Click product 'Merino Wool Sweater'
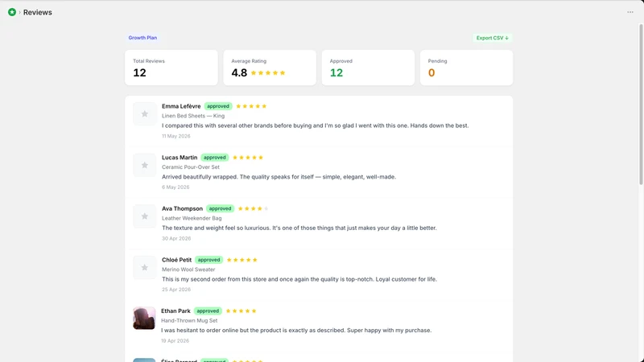Image resolution: width=644 pixels, height=362 pixels. point(188,269)
